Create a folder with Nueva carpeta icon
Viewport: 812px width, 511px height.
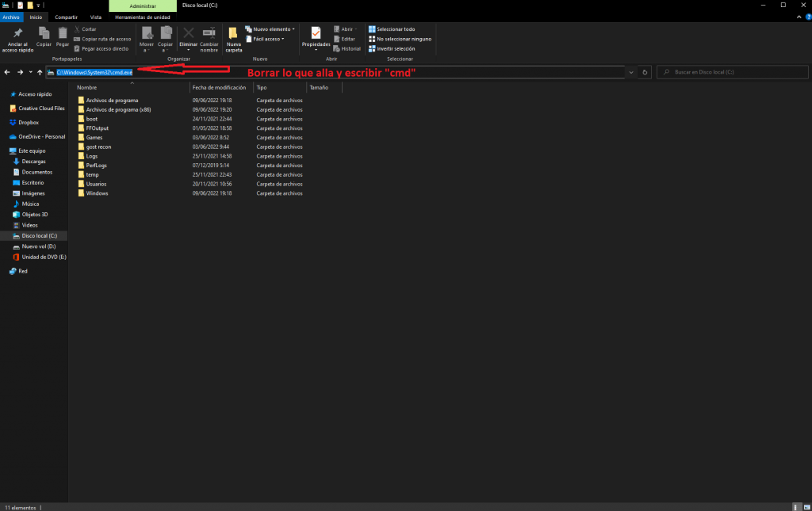233,33
